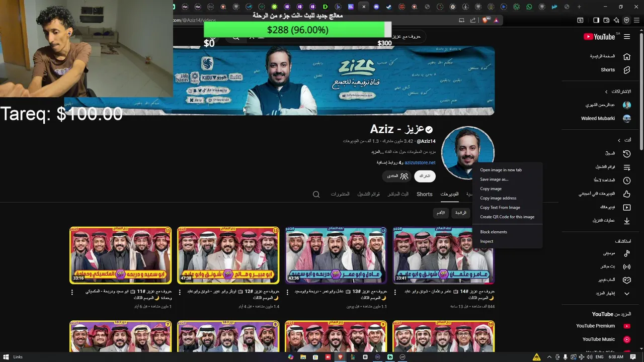Open options menu for episode #13 video
This screenshot has width=644, height=362.
coord(287,292)
